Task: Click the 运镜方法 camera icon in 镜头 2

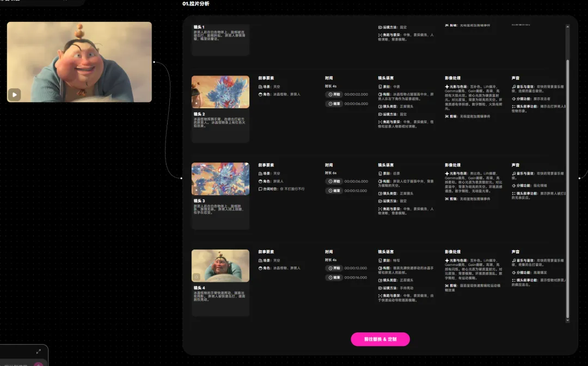Action: pos(380,114)
